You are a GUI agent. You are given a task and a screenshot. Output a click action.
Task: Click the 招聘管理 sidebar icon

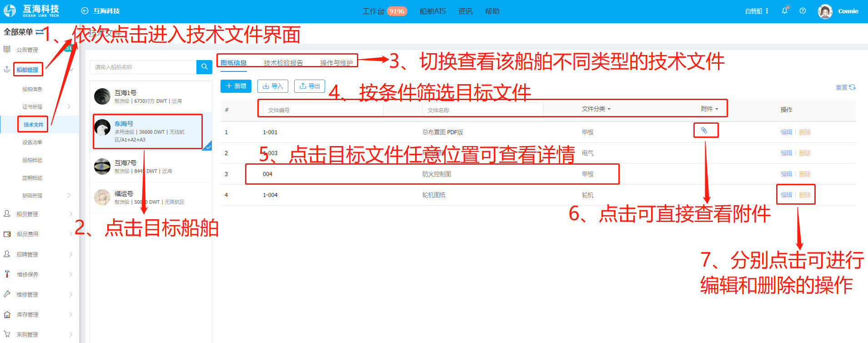point(7,254)
